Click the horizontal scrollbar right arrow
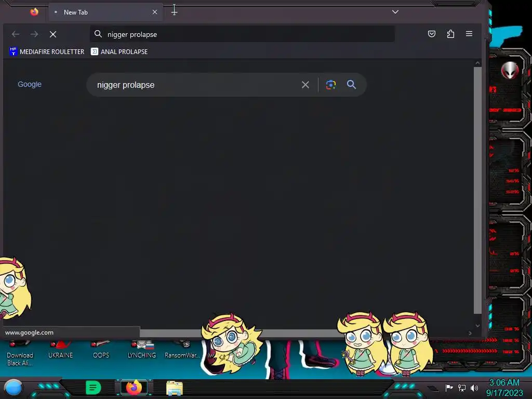The image size is (532, 399). click(470, 333)
